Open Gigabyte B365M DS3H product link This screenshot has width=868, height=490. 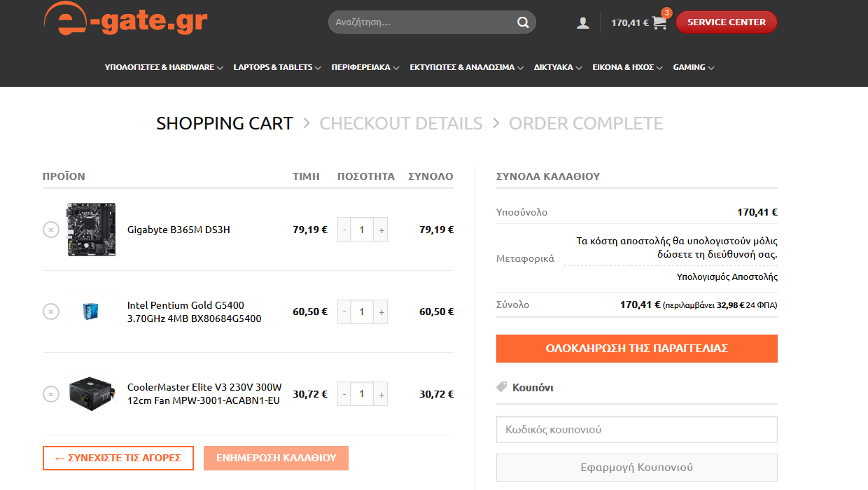coord(178,230)
